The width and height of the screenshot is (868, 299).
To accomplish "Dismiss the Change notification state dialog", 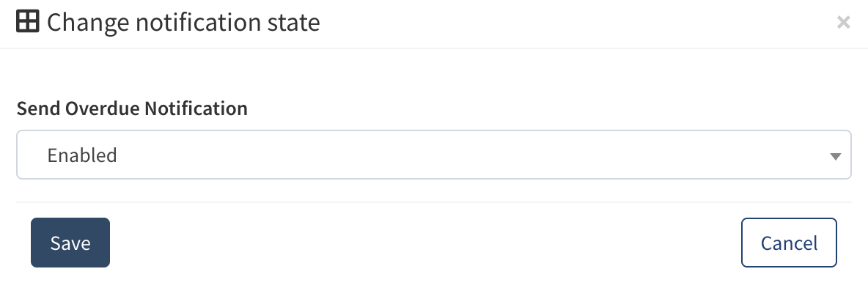I will (843, 23).
